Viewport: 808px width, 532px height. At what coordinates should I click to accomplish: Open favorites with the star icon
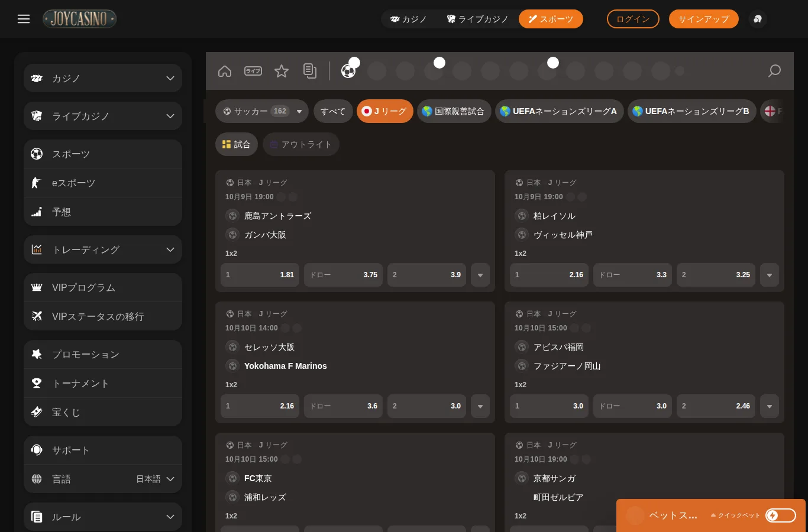click(x=282, y=71)
